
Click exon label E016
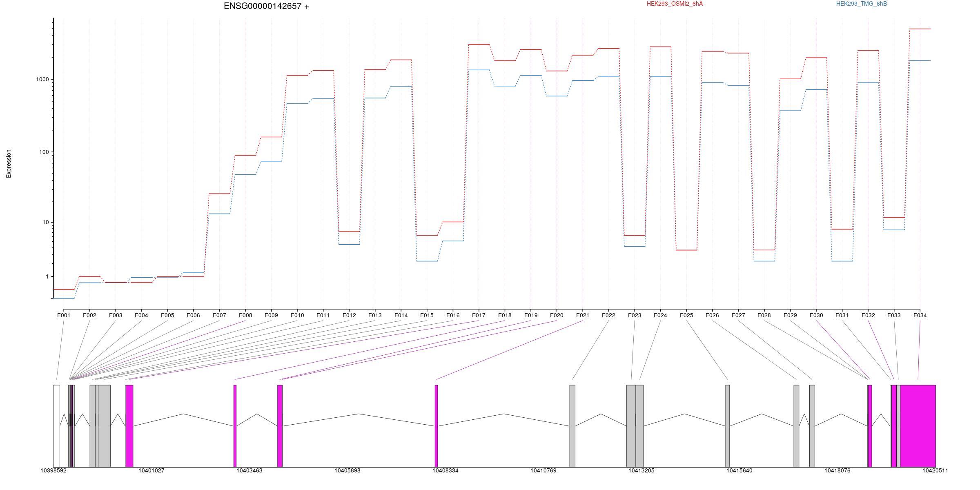453,315
